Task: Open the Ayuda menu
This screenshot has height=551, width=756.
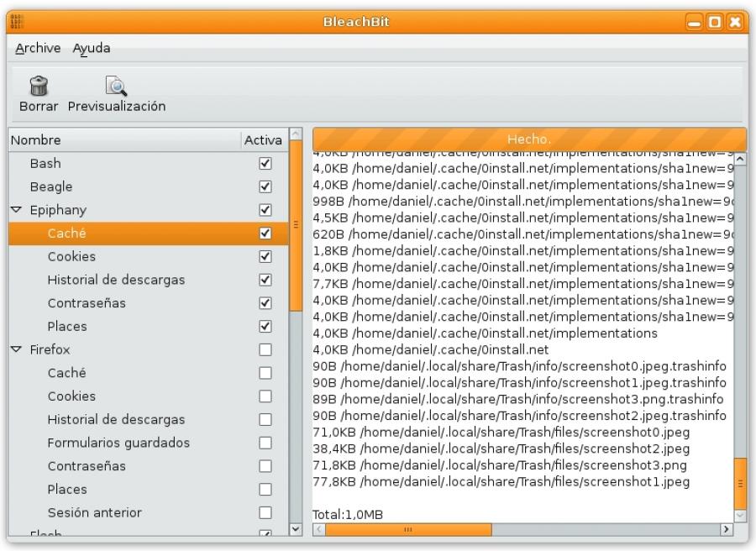Action: [91, 48]
